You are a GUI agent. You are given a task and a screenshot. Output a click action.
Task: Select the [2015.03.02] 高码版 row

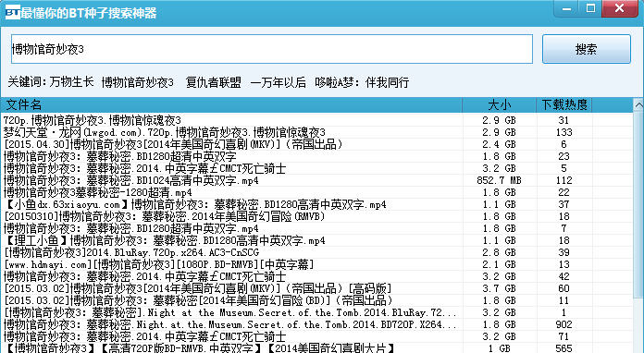pyautogui.click(x=316, y=288)
